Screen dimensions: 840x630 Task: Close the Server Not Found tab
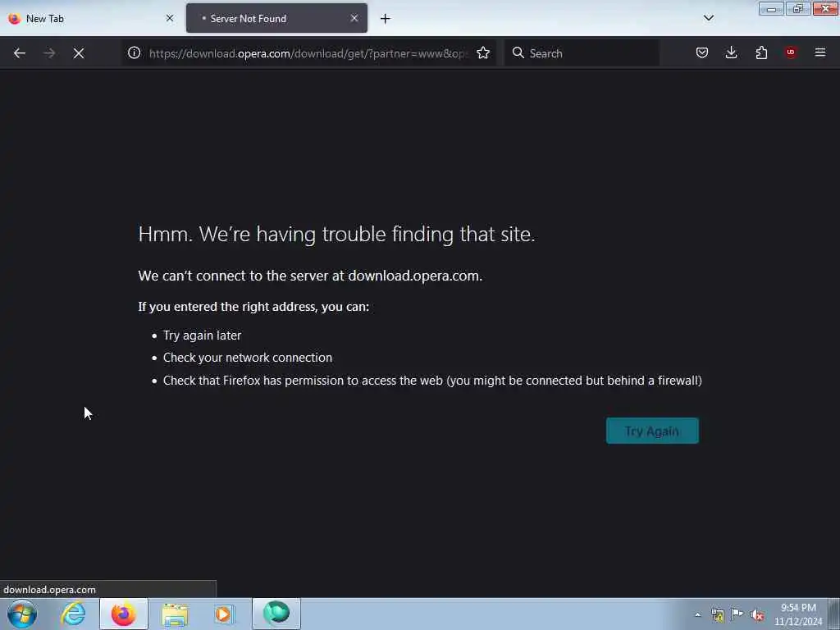354,18
